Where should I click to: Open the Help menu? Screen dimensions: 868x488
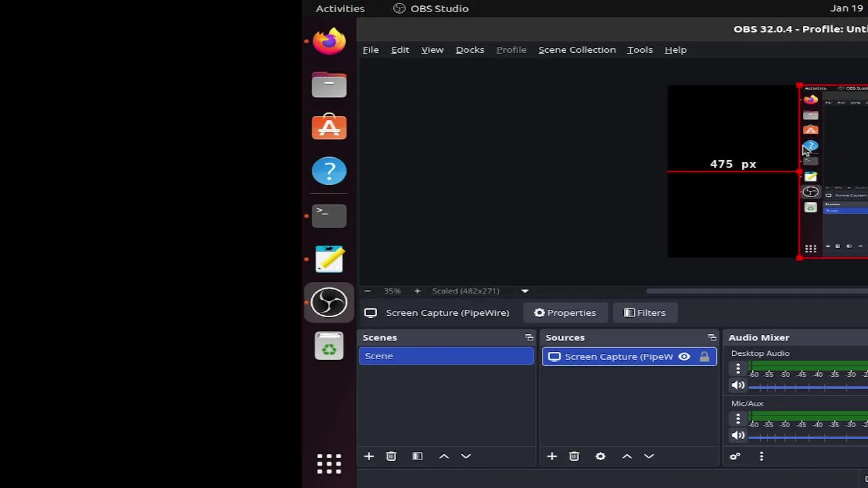click(675, 49)
